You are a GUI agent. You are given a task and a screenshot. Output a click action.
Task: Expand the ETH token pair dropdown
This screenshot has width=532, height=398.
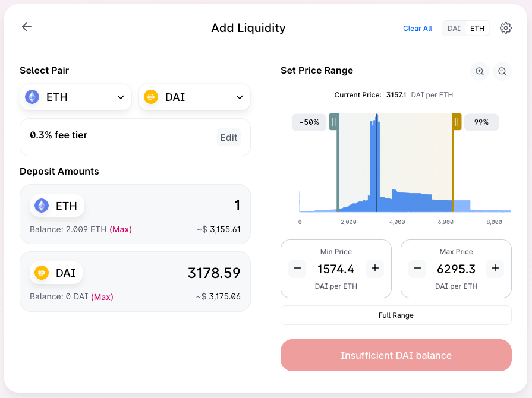pos(75,97)
